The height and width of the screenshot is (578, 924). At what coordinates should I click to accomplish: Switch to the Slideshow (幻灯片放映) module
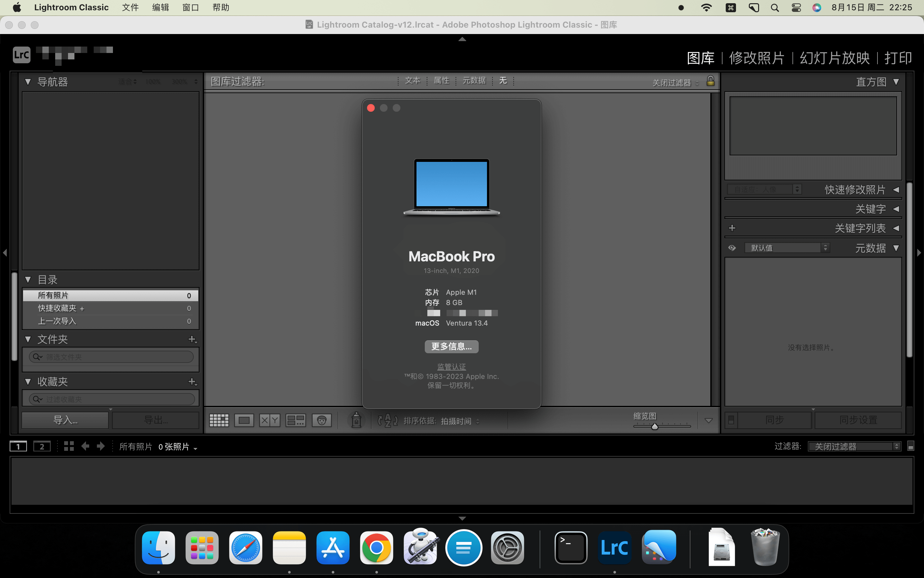click(x=835, y=58)
